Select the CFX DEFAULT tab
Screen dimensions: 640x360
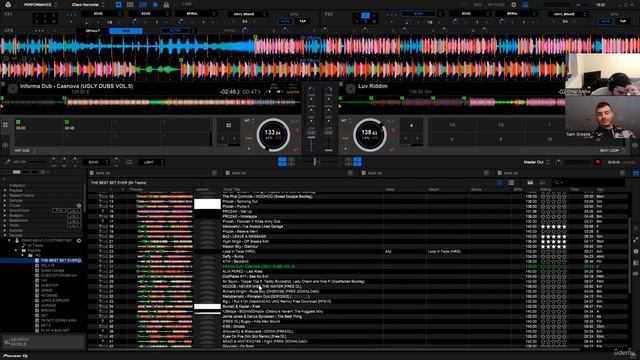[93, 31]
